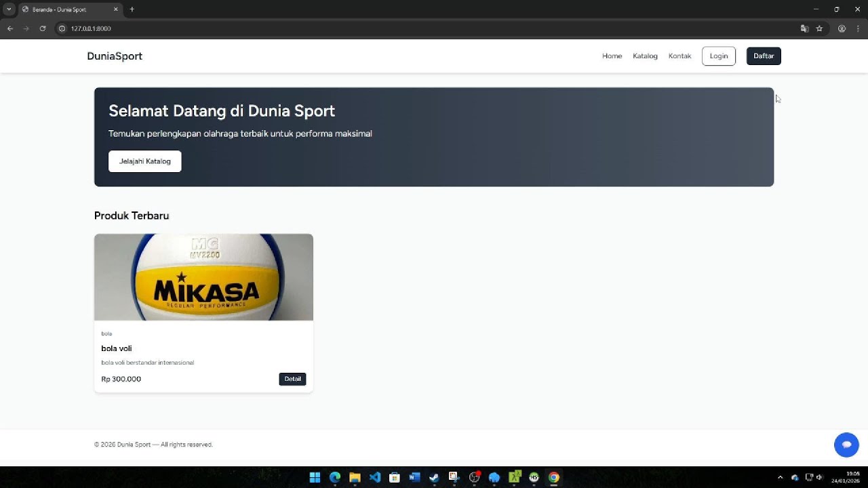Open Microsoft Word from taskbar
Viewport: 868px width, 488px height.
click(414, 477)
